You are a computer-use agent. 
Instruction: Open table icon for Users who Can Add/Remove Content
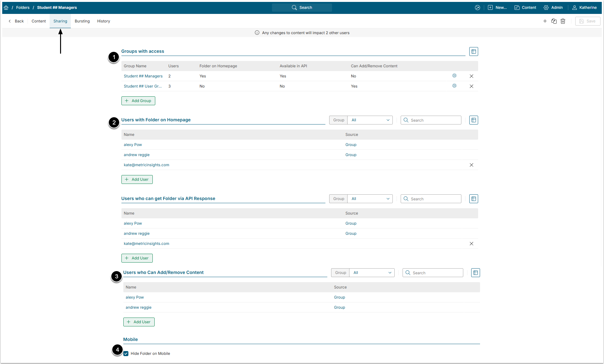pos(475,273)
